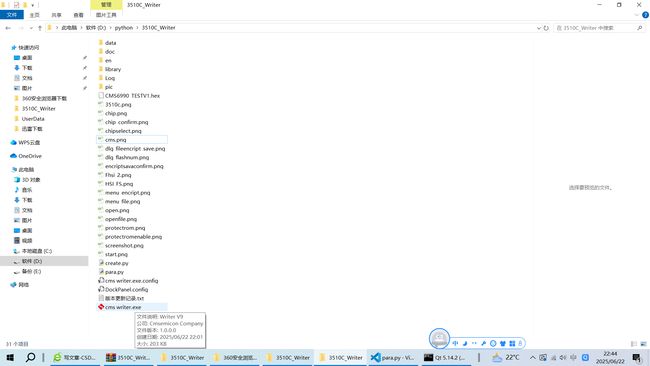Switch to large icons view layout
This screenshot has width=650, height=366.
point(643,344)
